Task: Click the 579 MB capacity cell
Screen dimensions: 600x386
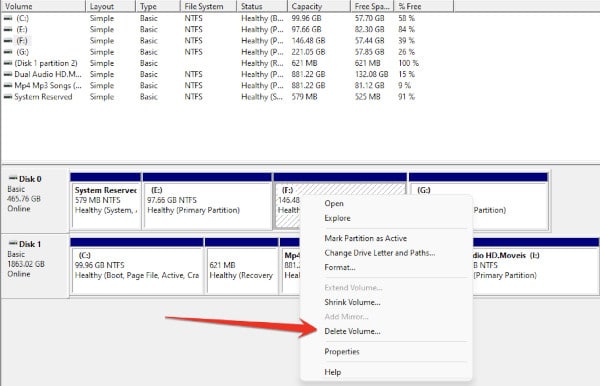Action: point(304,96)
